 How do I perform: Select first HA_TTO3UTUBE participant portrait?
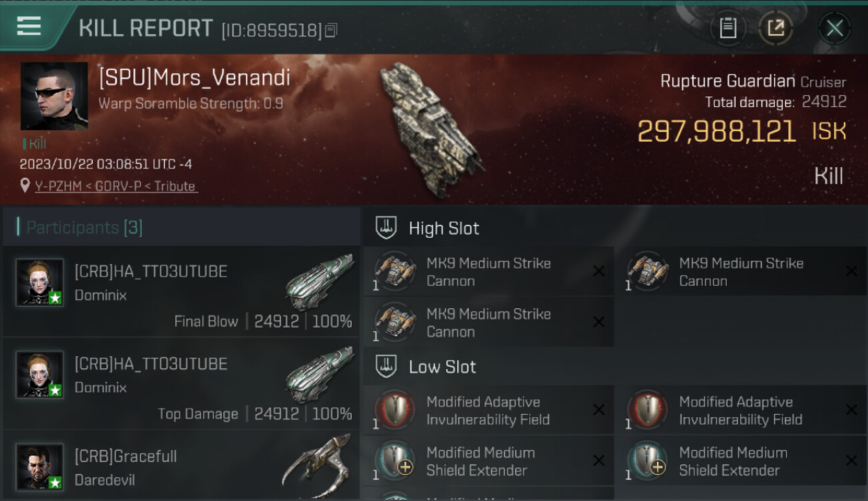(40, 282)
